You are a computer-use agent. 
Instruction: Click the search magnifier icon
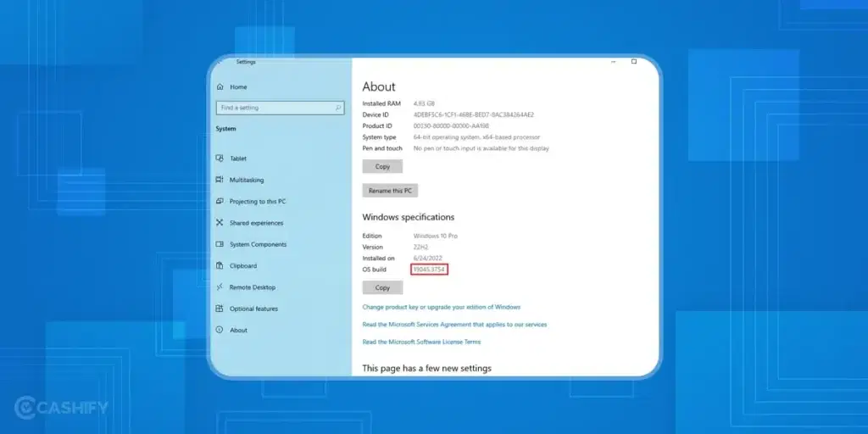(x=337, y=108)
